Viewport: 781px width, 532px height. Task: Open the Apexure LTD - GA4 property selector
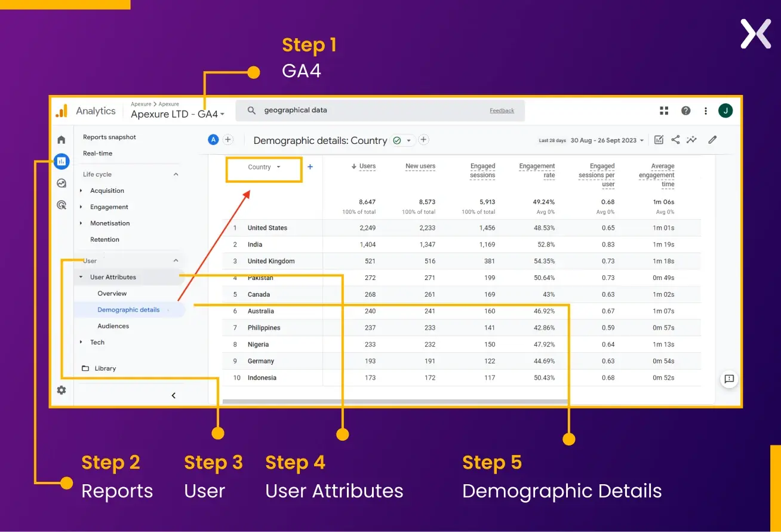[x=178, y=114]
